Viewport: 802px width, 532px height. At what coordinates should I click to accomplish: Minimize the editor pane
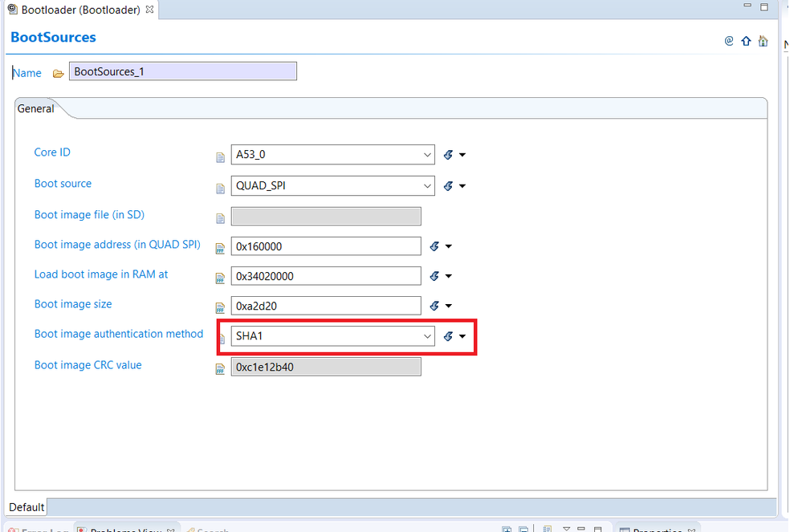point(747,6)
